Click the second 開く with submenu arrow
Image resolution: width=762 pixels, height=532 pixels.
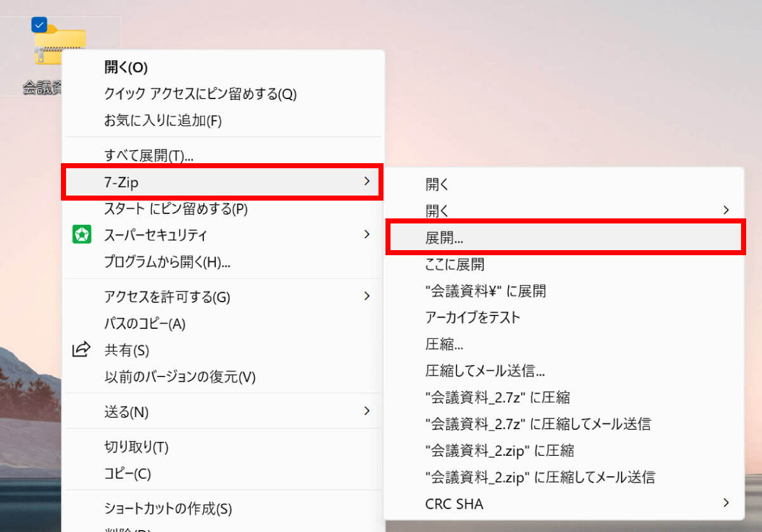point(565,209)
